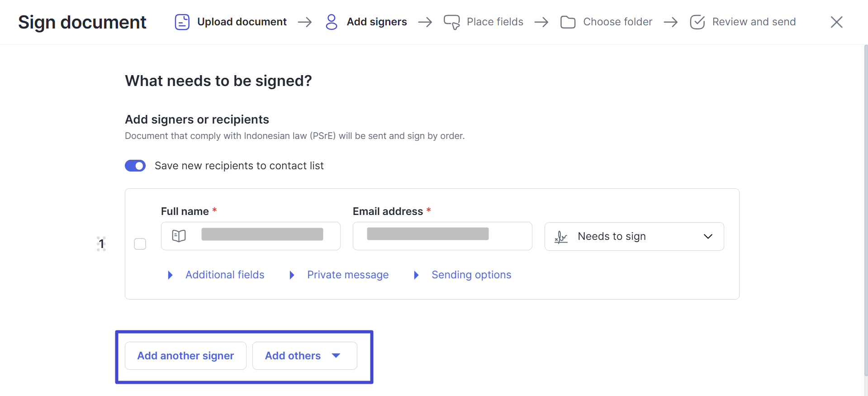The image size is (868, 396).
Task: Click the Review and send checkmark icon
Action: (x=697, y=22)
